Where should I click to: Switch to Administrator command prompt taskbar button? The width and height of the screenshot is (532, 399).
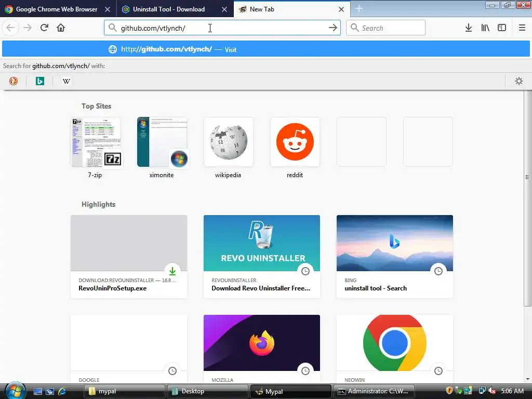pyautogui.click(x=374, y=391)
